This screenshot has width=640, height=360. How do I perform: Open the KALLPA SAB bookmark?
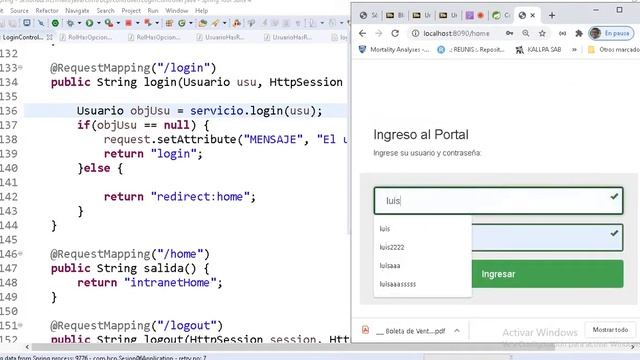tap(538, 50)
